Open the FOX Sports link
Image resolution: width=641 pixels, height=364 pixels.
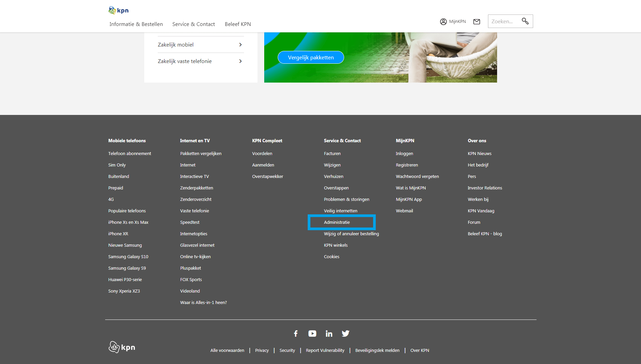click(191, 279)
